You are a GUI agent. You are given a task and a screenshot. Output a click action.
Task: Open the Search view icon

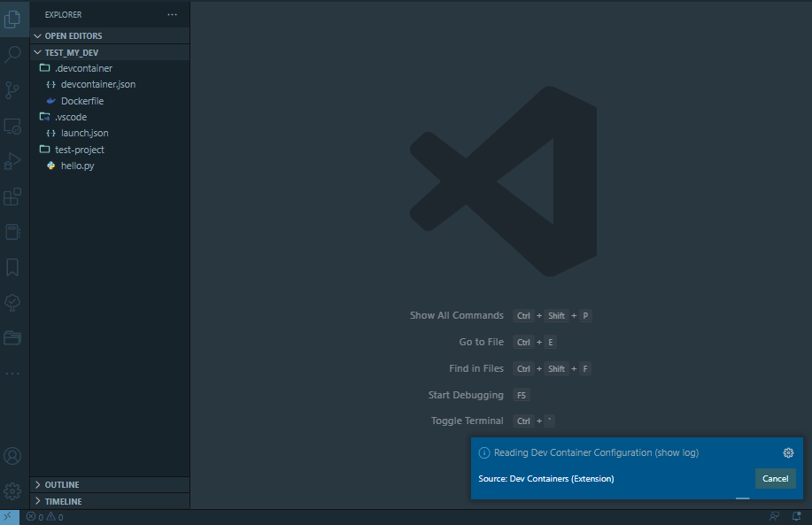(x=12, y=54)
